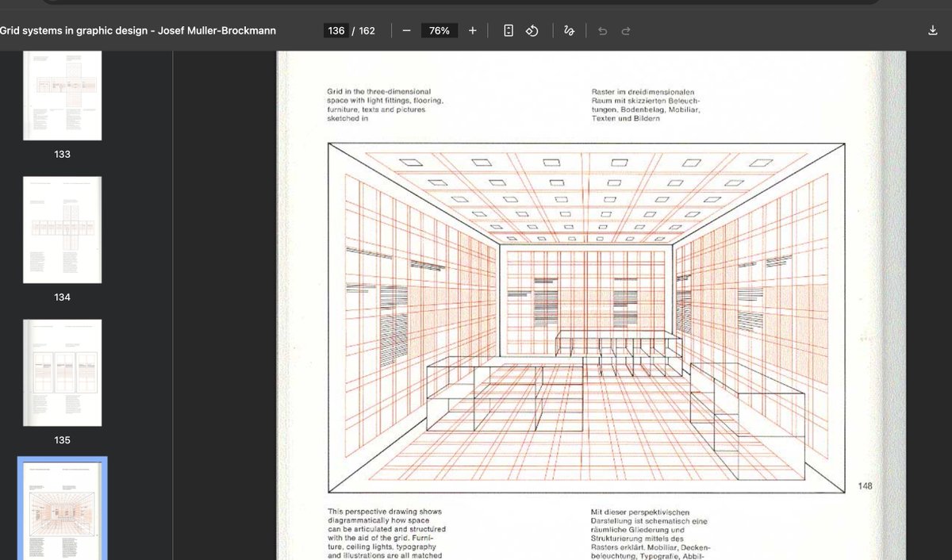Download the PDF file
The image size is (952, 560).
[932, 31]
